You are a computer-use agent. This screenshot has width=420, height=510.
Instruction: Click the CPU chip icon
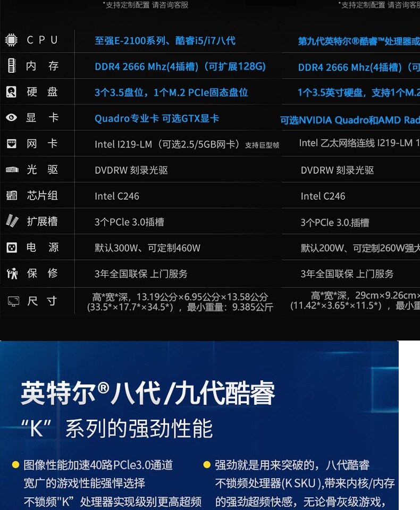pos(11,40)
